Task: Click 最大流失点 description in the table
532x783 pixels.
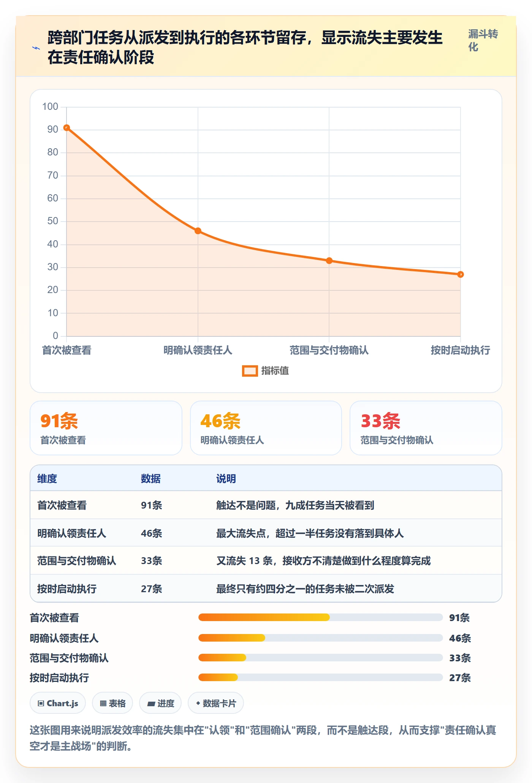Action: 310,533
